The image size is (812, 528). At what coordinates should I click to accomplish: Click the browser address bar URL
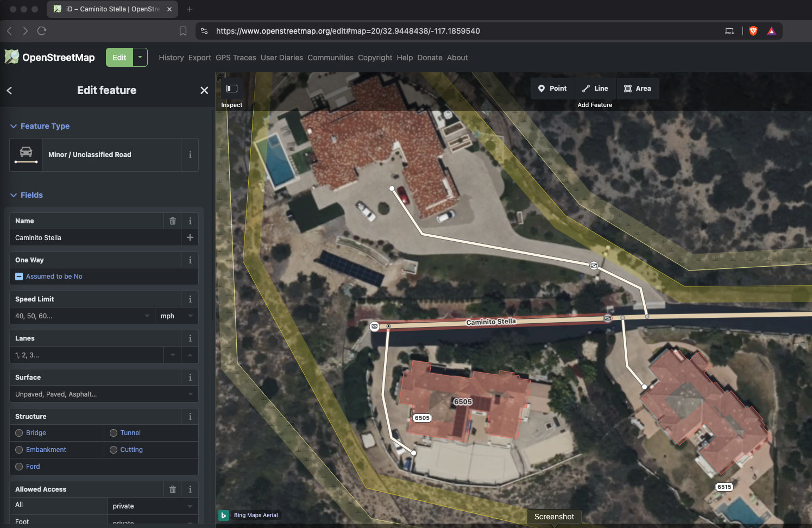[x=348, y=31]
